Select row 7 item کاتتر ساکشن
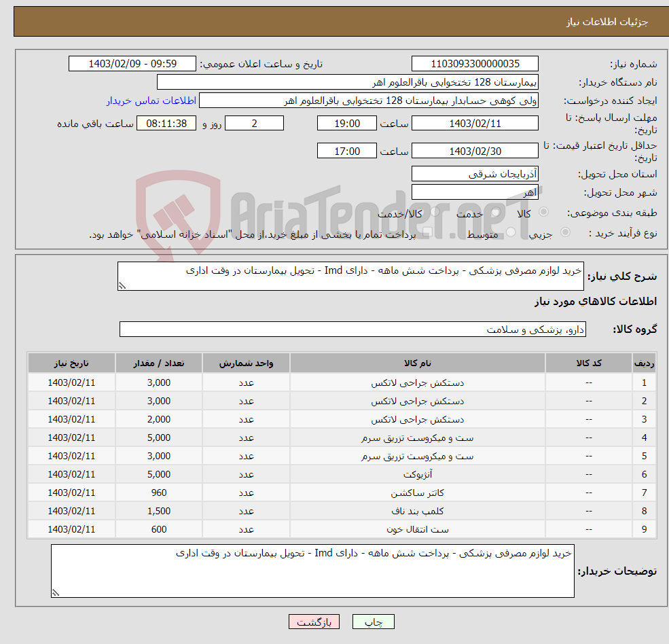The width and height of the screenshot is (669, 644). pos(418,493)
